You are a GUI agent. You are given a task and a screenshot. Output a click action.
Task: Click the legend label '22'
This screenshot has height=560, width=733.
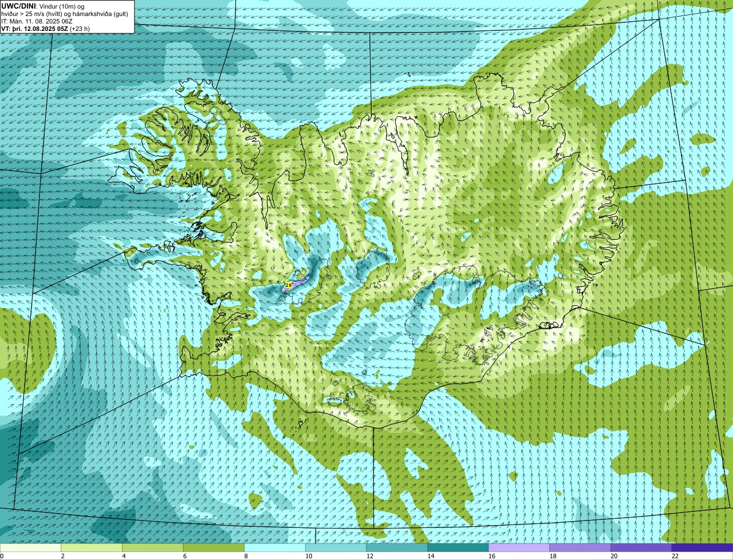pos(675,556)
